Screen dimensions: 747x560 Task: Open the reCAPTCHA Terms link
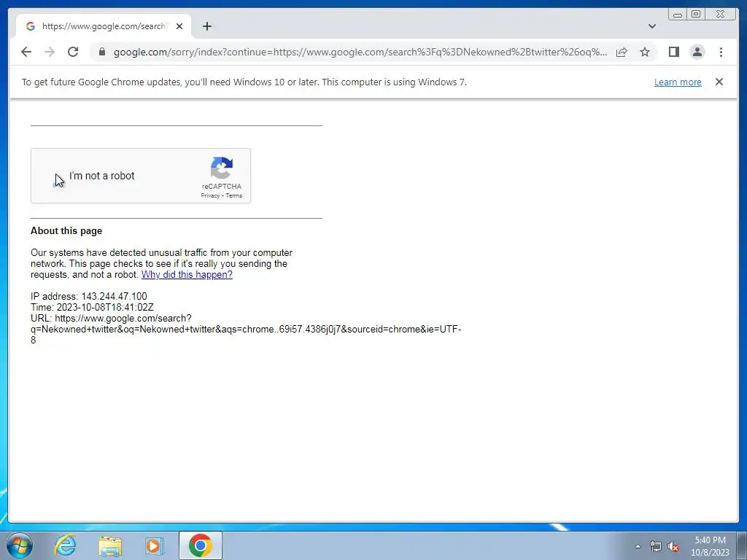234,195
